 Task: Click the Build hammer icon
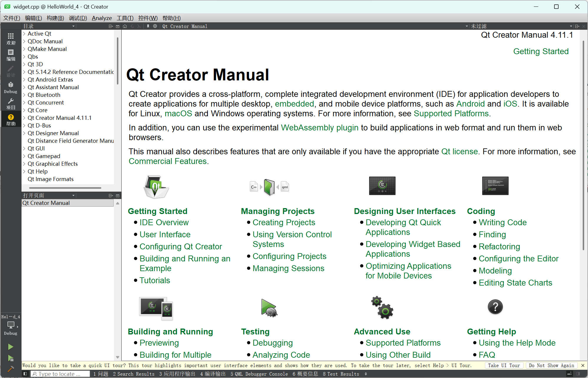(x=11, y=369)
